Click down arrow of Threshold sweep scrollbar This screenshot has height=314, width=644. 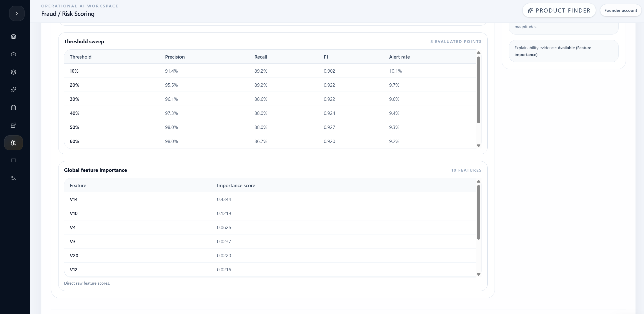(478, 146)
